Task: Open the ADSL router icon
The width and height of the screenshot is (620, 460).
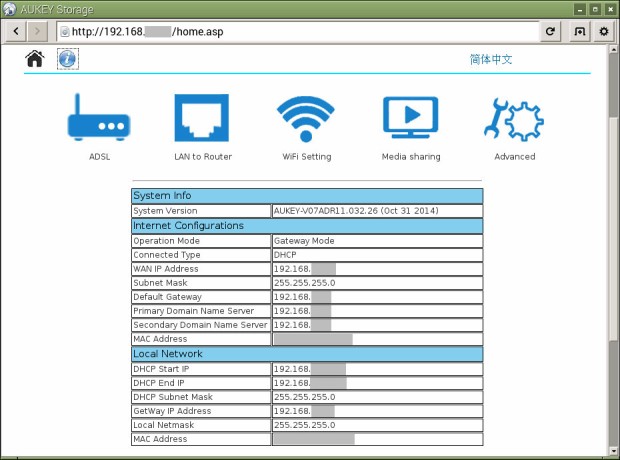Action: coord(99,117)
